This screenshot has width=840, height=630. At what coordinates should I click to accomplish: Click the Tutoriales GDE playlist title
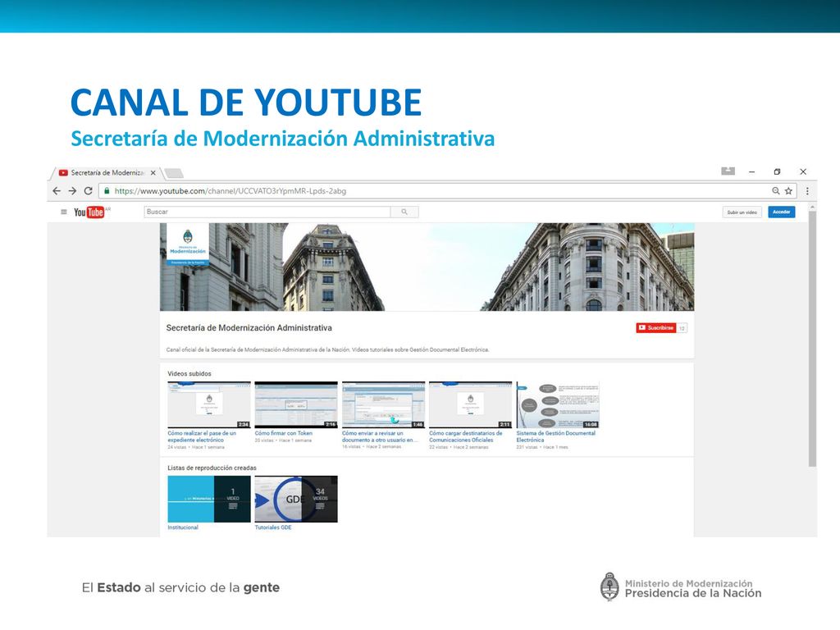pyautogui.click(x=273, y=527)
